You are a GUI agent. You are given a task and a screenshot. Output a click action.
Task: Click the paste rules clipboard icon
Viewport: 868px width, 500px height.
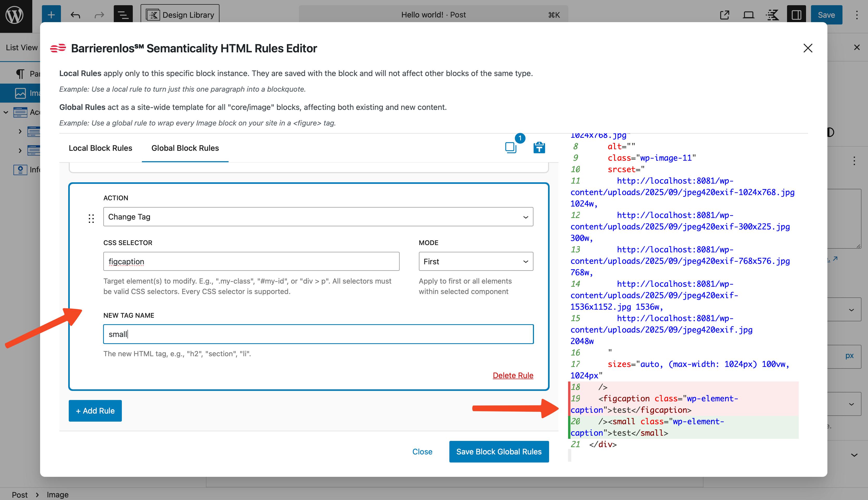[539, 147]
